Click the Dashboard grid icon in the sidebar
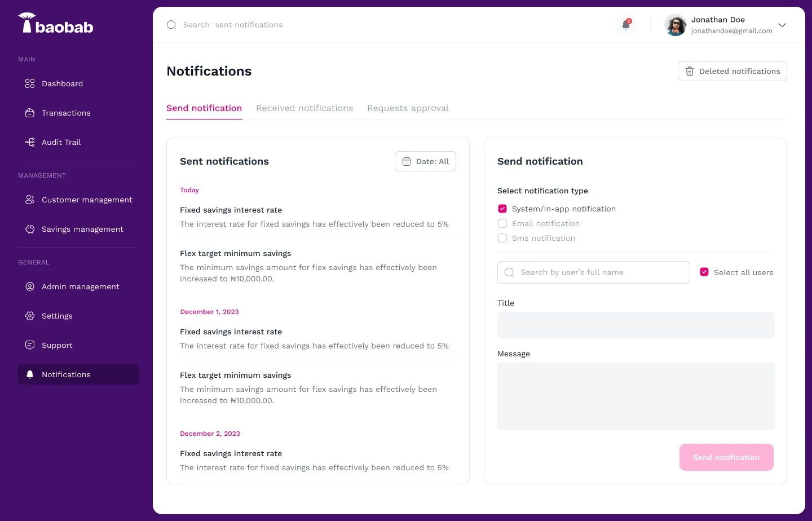 30,83
